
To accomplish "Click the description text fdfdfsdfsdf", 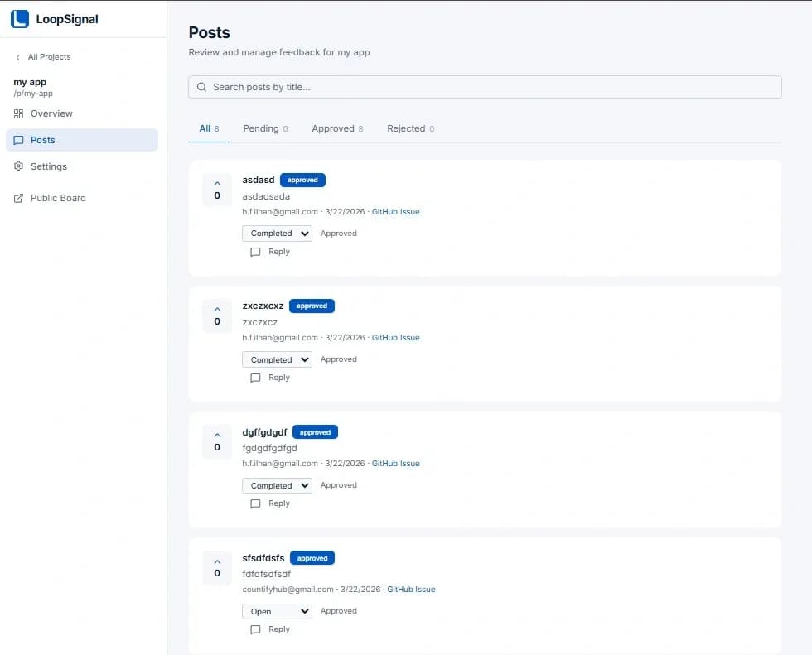I will click(267, 574).
